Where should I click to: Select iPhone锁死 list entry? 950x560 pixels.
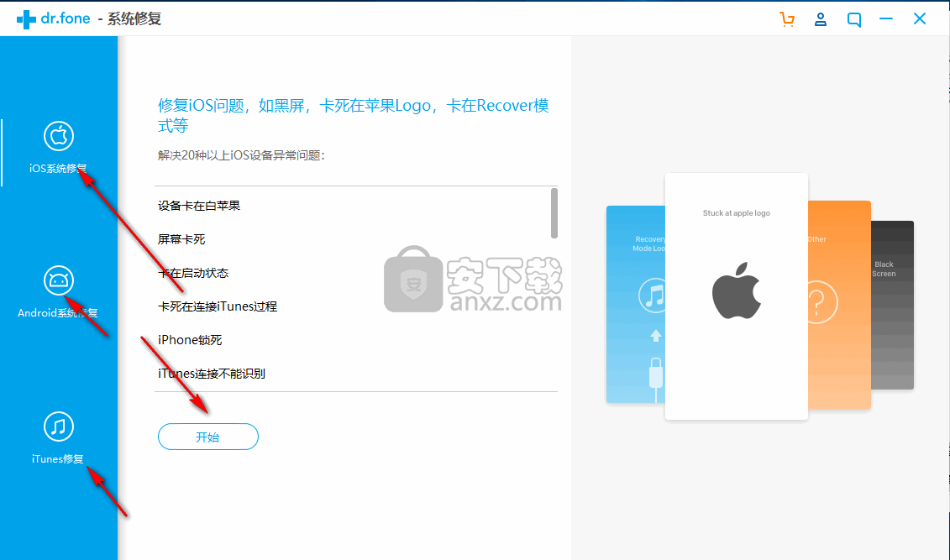click(190, 340)
